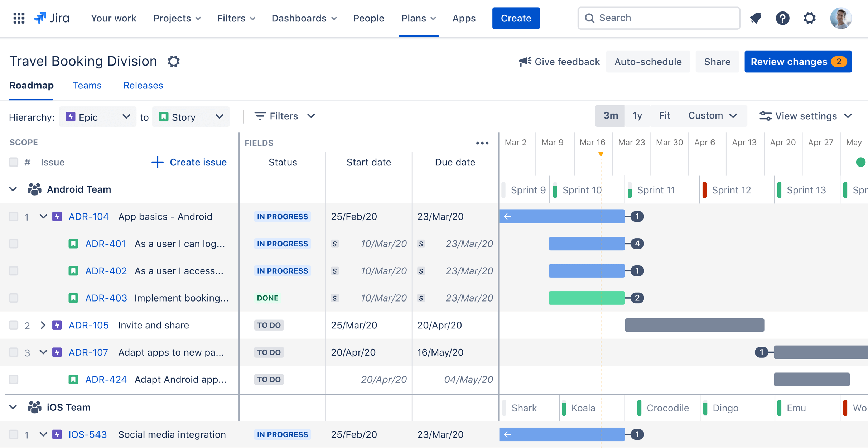Select the Roadmap tab
Image resolution: width=868 pixels, height=448 pixels.
pyautogui.click(x=31, y=86)
